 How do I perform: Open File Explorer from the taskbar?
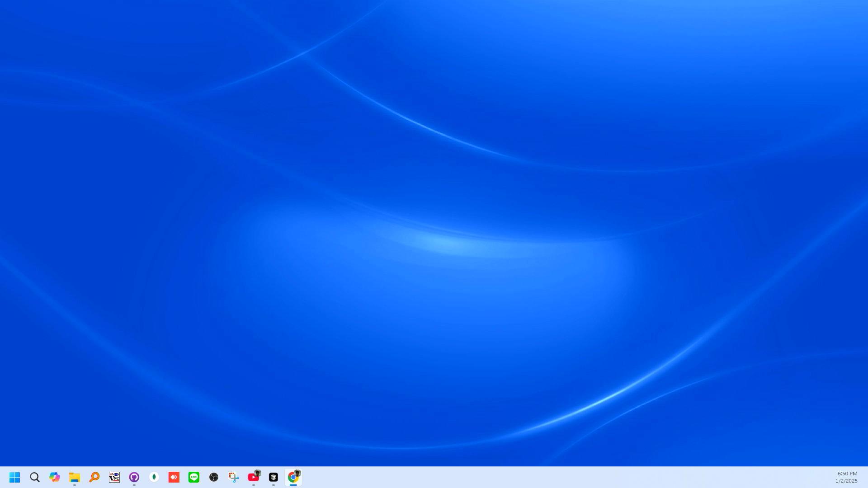coord(75,477)
